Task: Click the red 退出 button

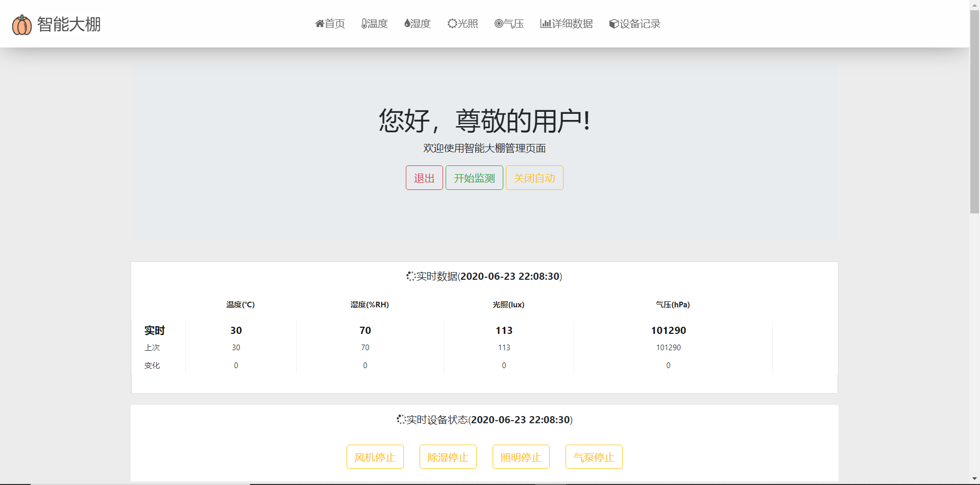Action: (424, 178)
